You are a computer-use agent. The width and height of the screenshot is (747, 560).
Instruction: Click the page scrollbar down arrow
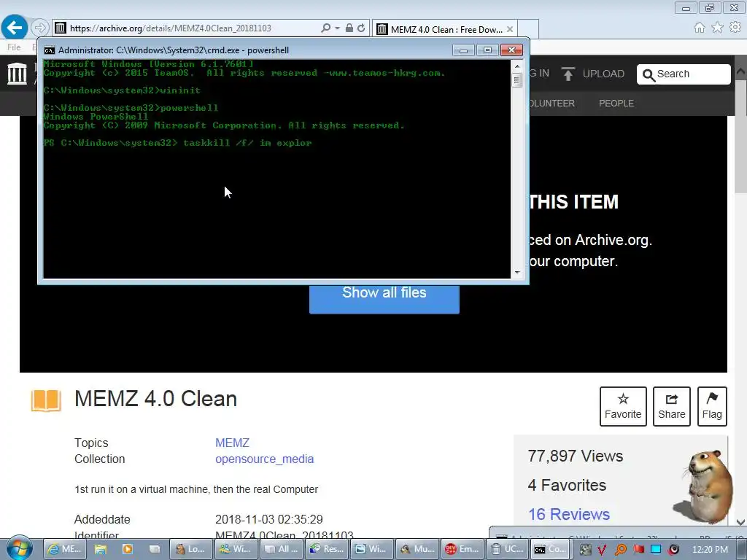coord(741,522)
